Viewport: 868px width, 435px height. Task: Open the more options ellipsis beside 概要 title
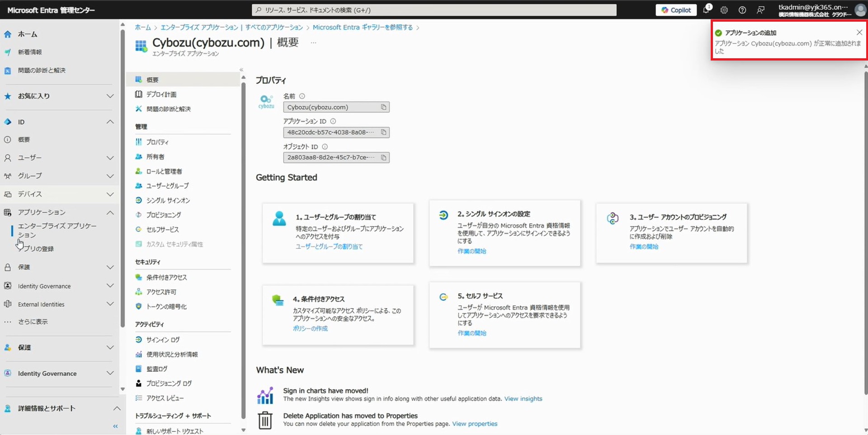(313, 42)
